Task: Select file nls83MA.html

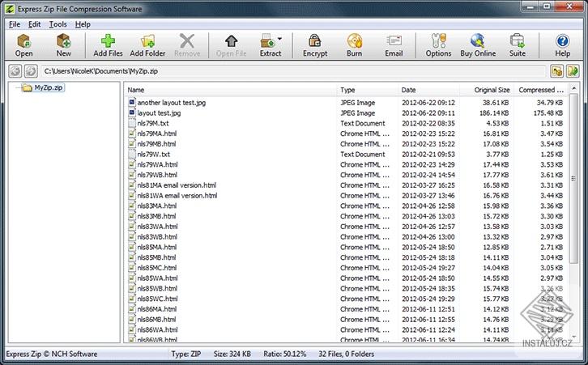Action: click(157, 206)
